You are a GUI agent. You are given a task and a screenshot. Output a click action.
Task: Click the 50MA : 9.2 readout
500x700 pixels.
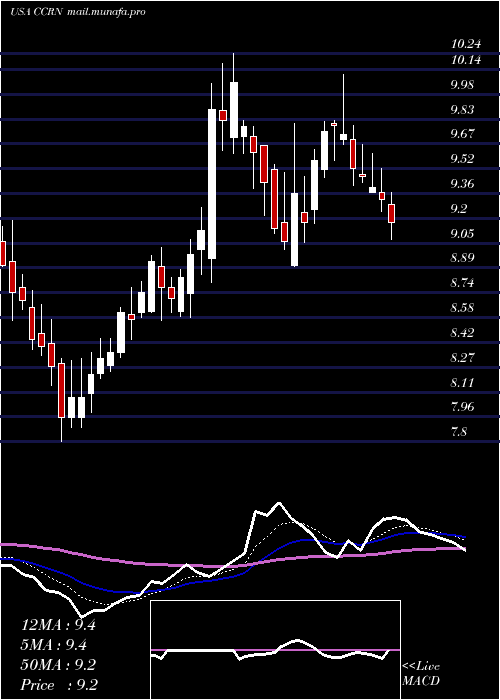pos(58,665)
